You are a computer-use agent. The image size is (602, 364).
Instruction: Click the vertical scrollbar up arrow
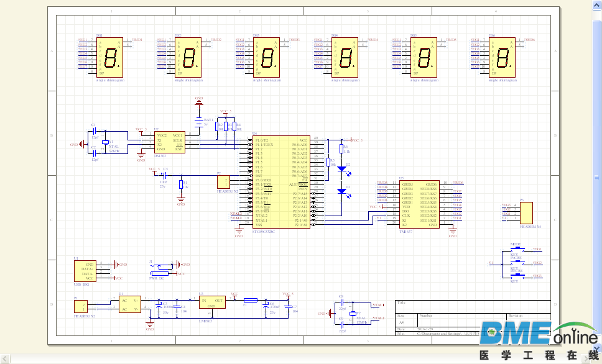tap(597, 5)
